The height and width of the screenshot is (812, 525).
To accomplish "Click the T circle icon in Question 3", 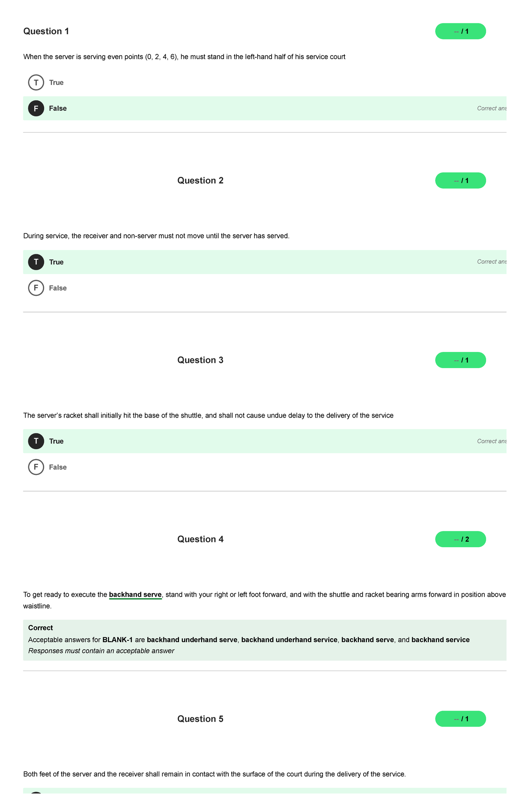I will (x=36, y=441).
